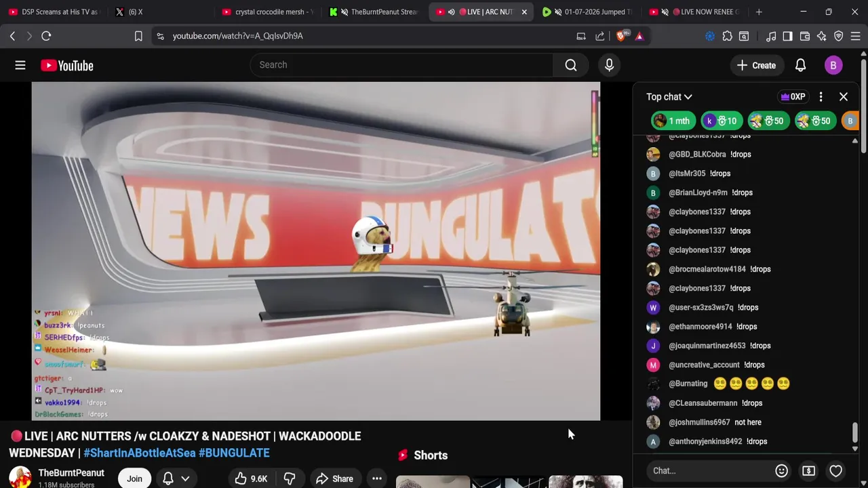
Task: Click @Burnating chat username
Action: 688,384
